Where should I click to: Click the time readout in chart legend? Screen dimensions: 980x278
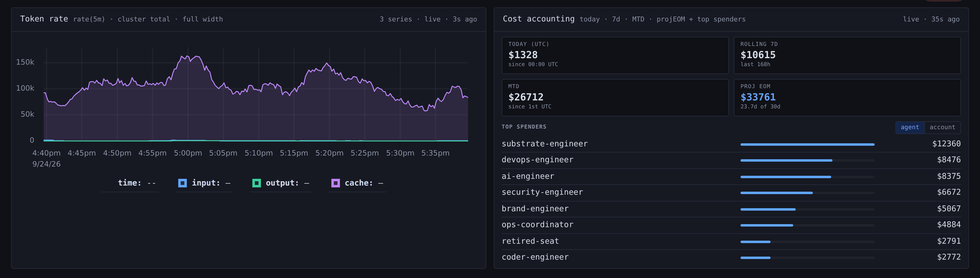[x=137, y=183]
